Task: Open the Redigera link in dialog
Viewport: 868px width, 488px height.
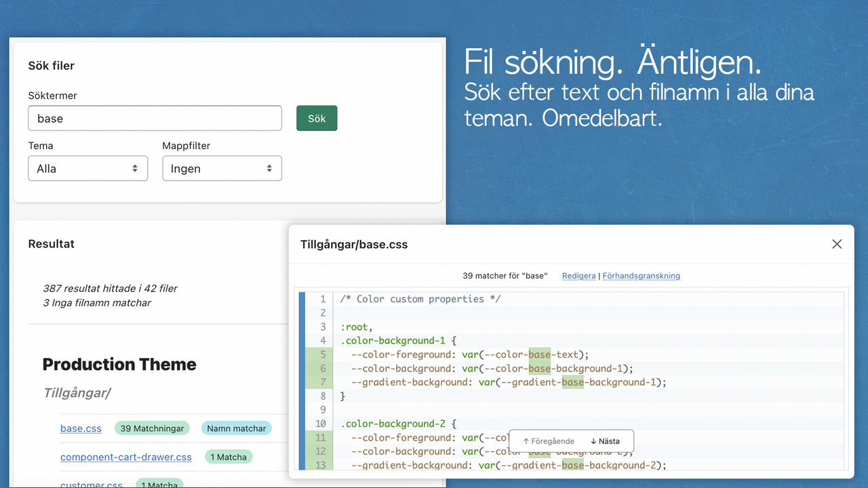Action: [x=579, y=276]
